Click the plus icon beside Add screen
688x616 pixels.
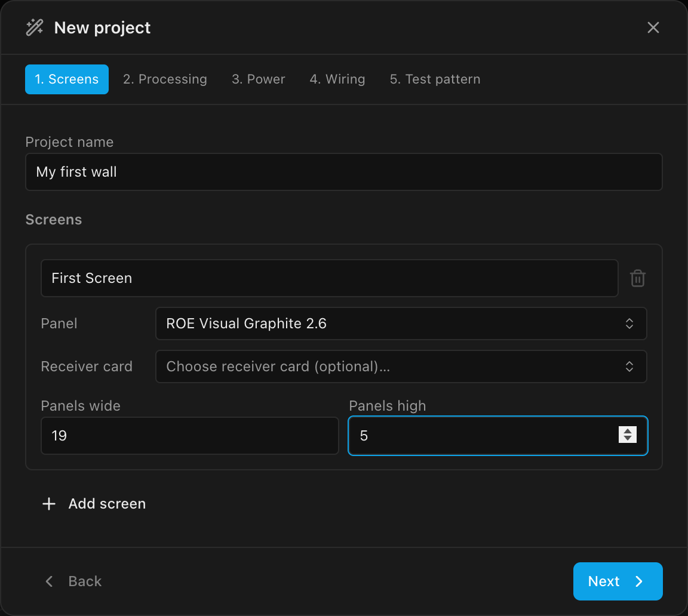pos(49,504)
